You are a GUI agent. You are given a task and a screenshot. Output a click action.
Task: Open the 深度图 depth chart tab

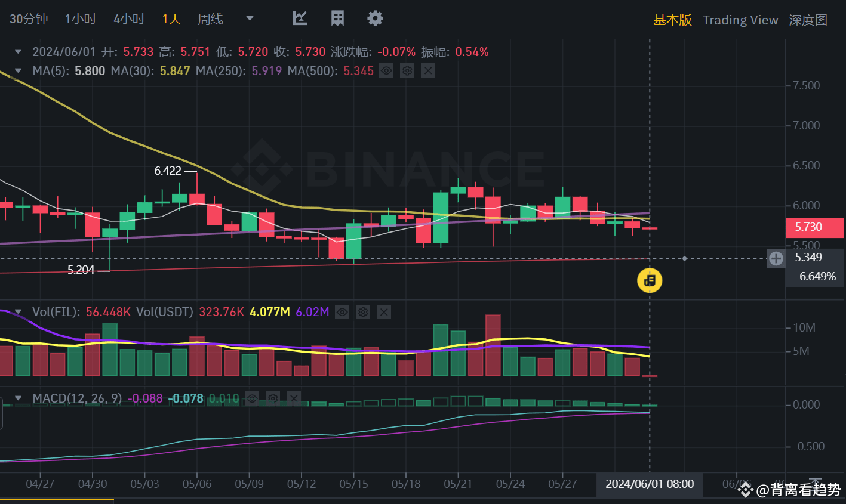point(808,20)
